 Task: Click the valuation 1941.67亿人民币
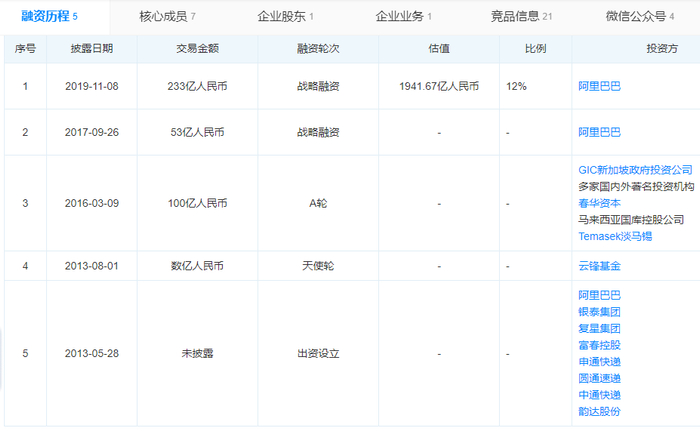coord(439,86)
